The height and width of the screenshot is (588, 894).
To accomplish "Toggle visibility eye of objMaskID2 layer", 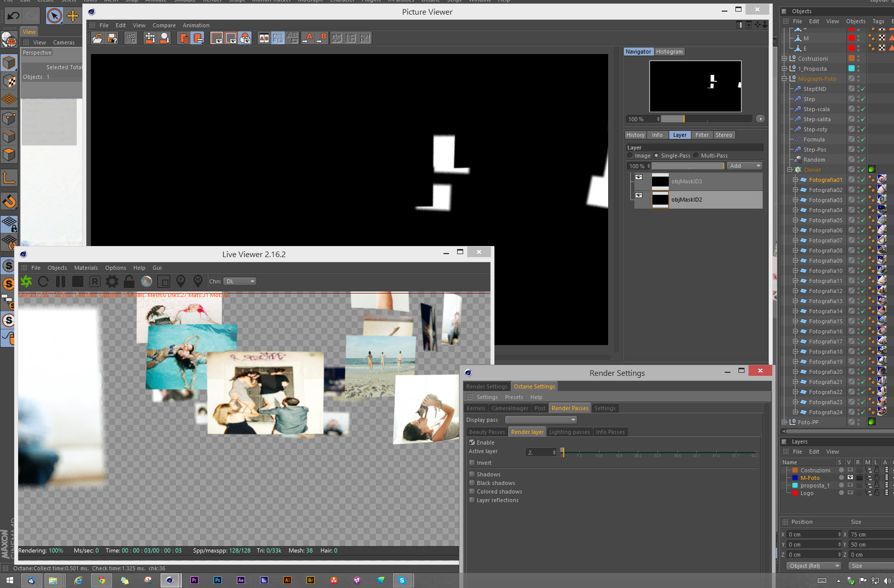I will click(x=639, y=195).
